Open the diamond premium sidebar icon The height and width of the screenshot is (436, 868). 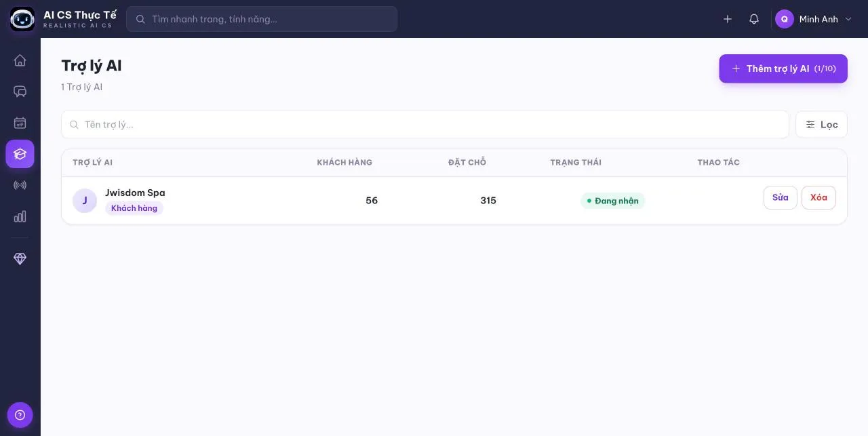coord(20,259)
